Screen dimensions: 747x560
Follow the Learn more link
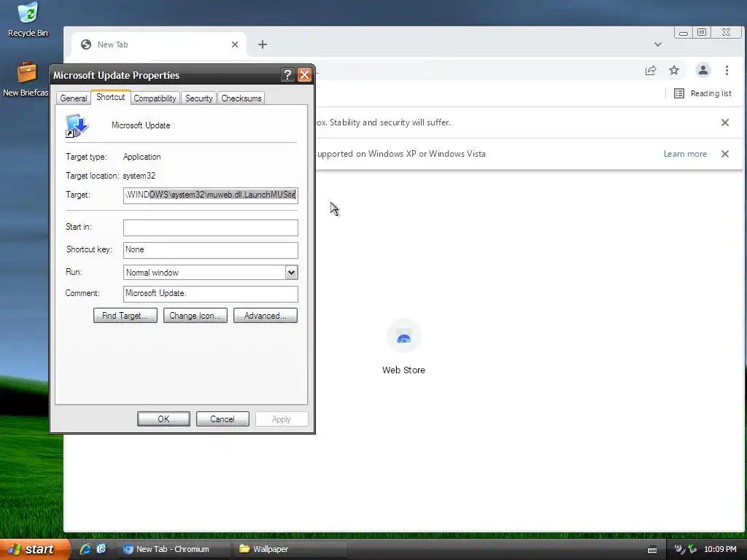tap(685, 154)
